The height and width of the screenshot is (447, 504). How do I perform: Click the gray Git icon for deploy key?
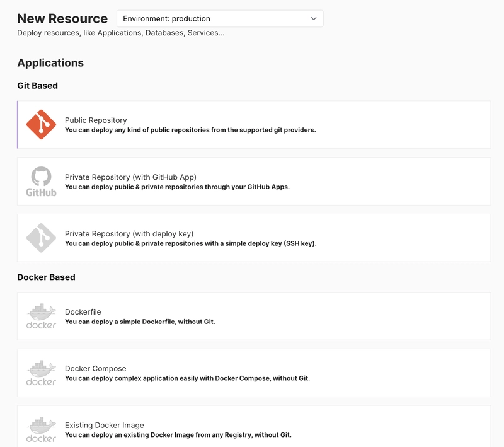41,238
